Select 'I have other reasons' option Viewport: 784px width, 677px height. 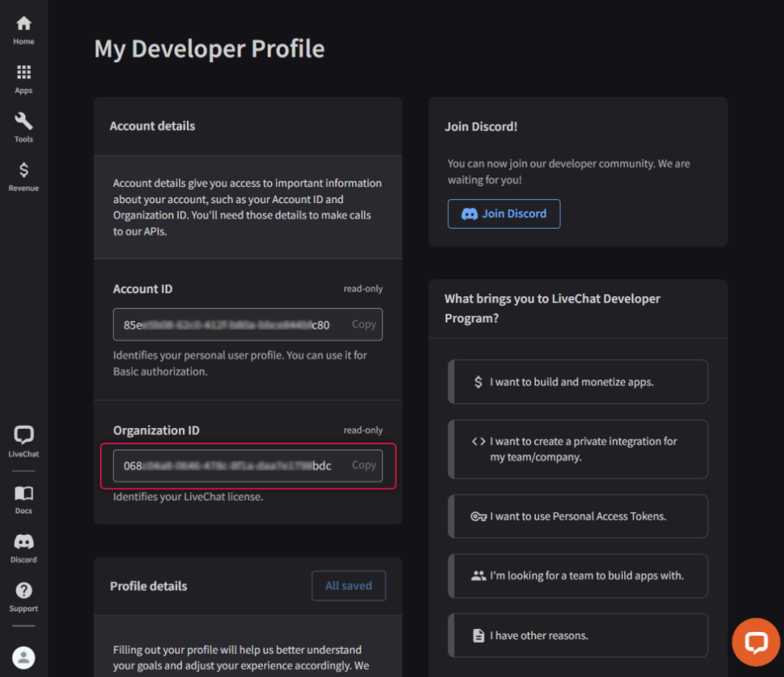[578, 636]
